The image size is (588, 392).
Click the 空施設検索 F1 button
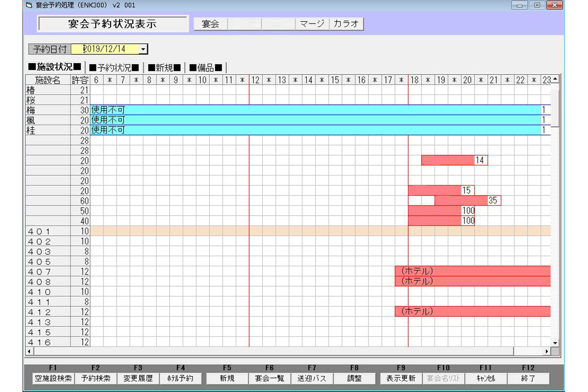point(53,378)
